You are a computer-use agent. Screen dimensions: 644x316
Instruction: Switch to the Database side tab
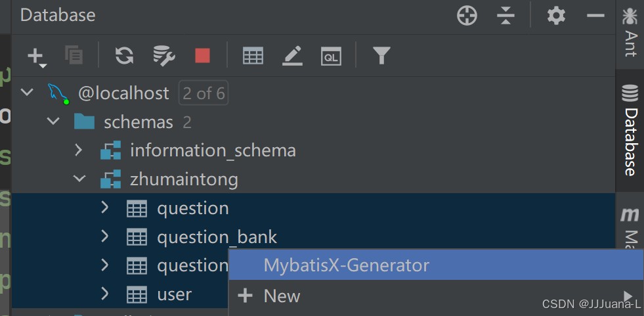click(630, 130)
